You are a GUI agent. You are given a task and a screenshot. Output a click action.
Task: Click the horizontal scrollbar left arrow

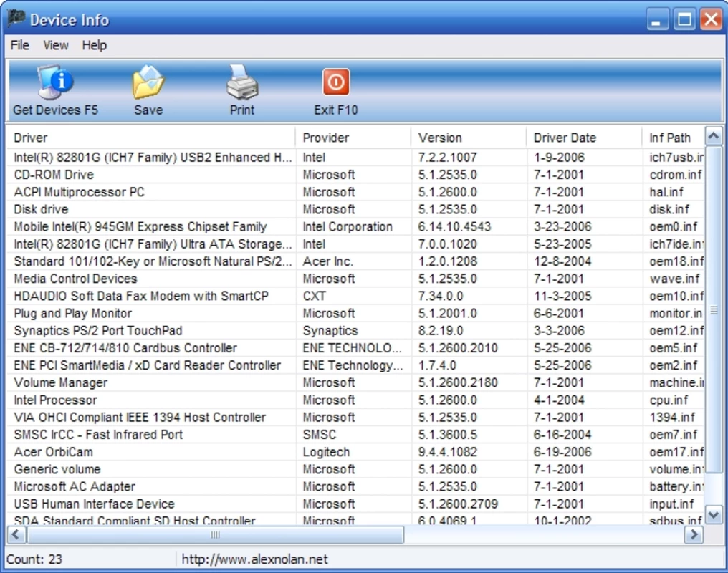tap(16, 534)
